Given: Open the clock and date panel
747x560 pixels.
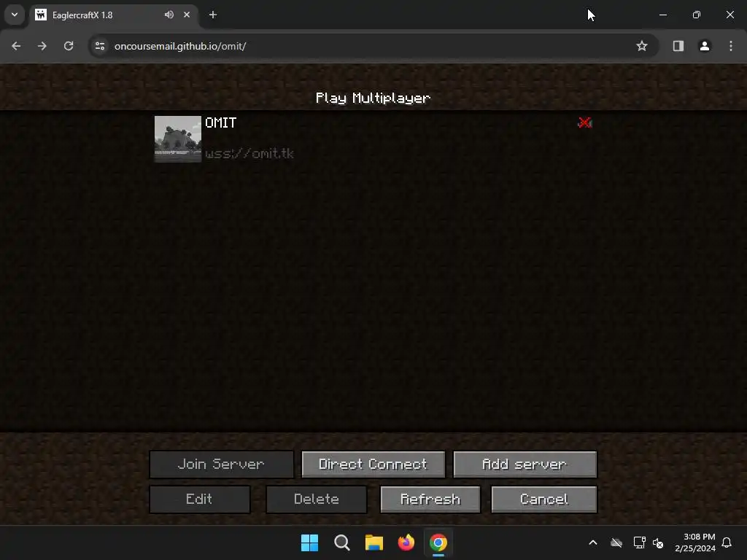Looking at the screenshot, I should [695, 542].
